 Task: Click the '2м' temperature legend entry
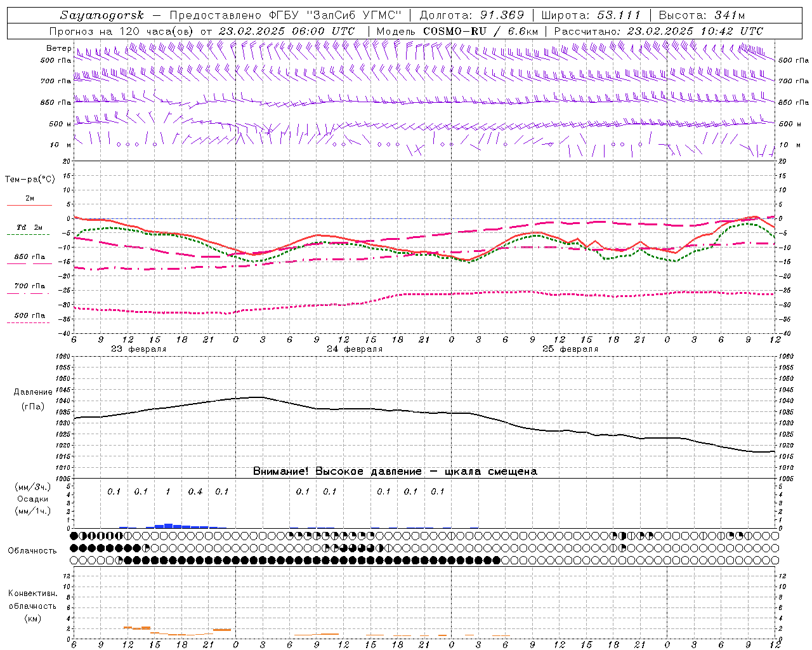coord(30,199)
